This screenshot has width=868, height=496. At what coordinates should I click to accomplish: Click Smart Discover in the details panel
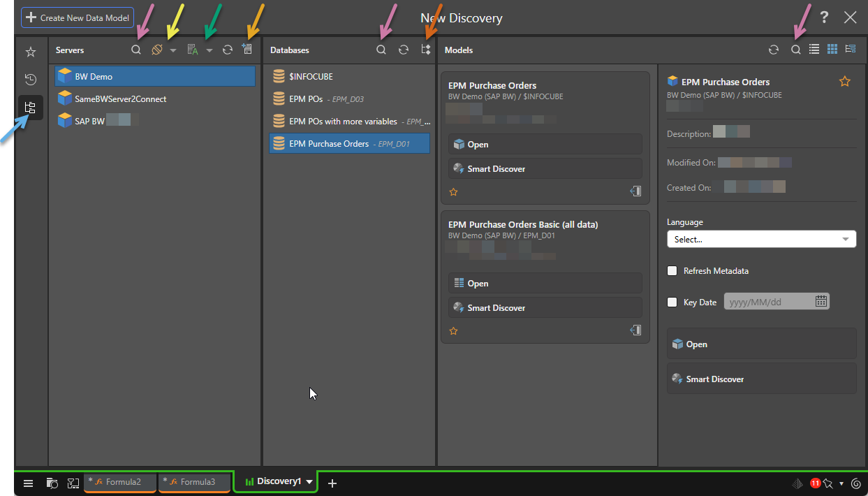761,379
